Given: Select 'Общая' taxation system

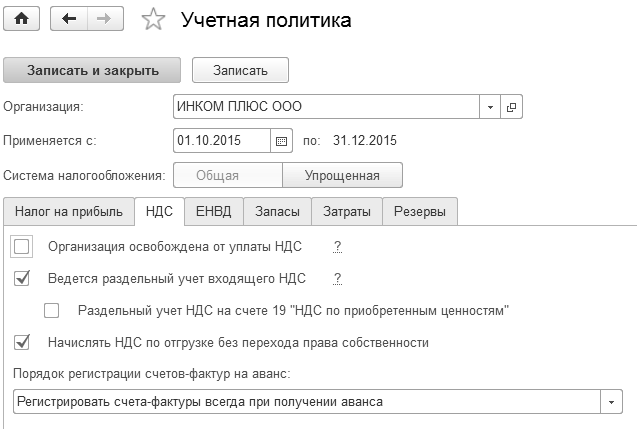Looking at the screenshot, I should [x=228, y=176].
